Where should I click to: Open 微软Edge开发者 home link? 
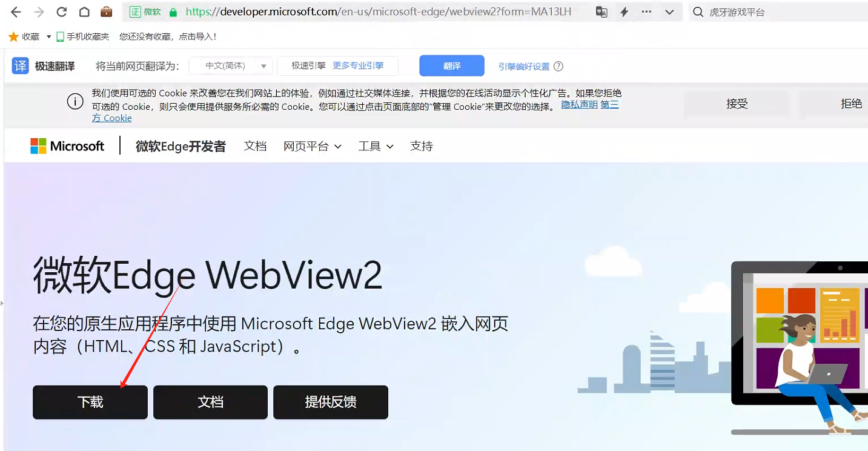(x=181, y=146)
